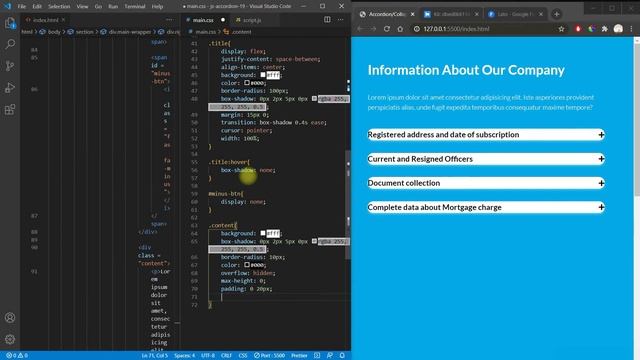Open the Chrome profile avatar
Image resolution: width=640 pixels, height=360 pixels.
[618, 29]
